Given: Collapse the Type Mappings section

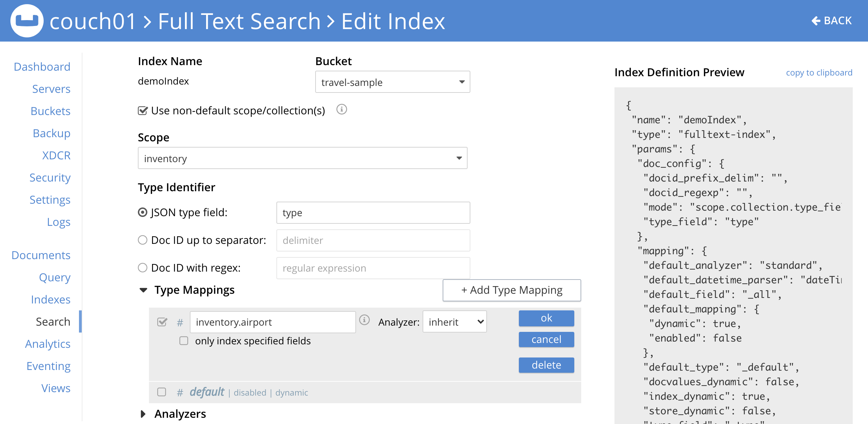Looking at the screenshot, I should (143, 290).
